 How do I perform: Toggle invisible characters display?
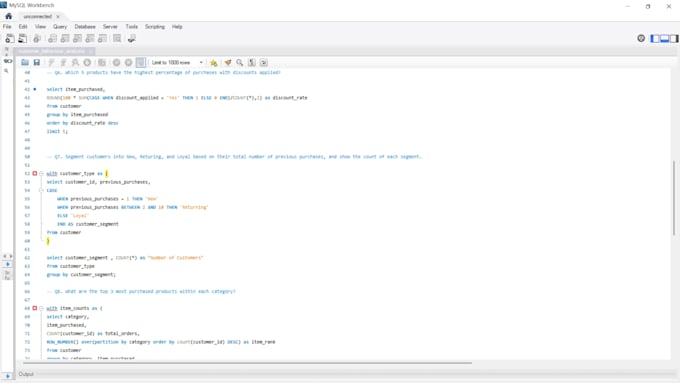point(252,62)
